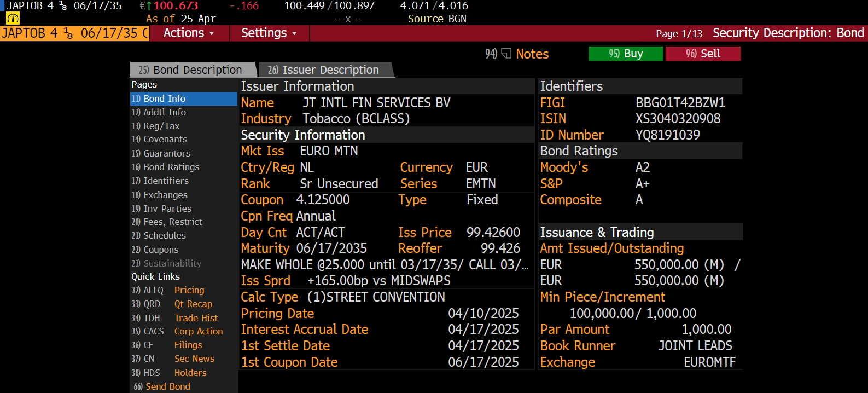Image resolution: width=868 pixels, height=393 pixels.
Task: Click the JAPTOB 4 1/8 06/17/35 security field
Action: pos(75,33)
